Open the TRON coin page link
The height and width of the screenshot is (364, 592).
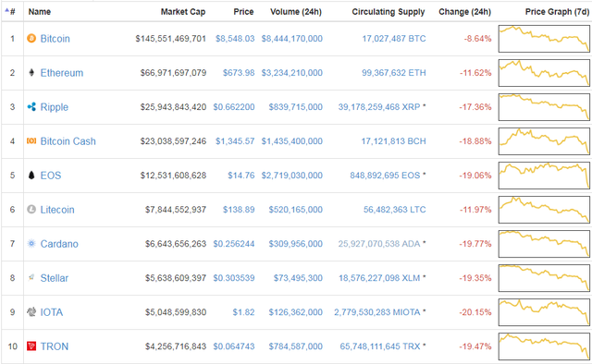click(x=55, y=346)
